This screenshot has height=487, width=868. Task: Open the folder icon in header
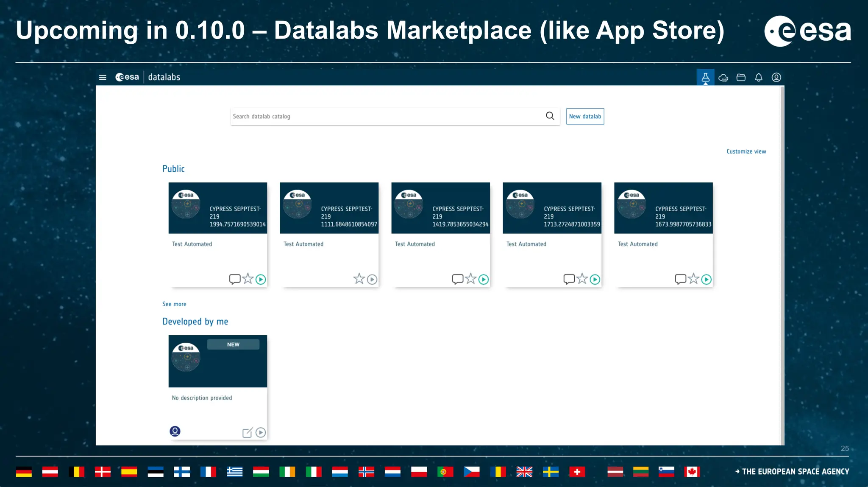pyautogui.click(x=741, y=77)
